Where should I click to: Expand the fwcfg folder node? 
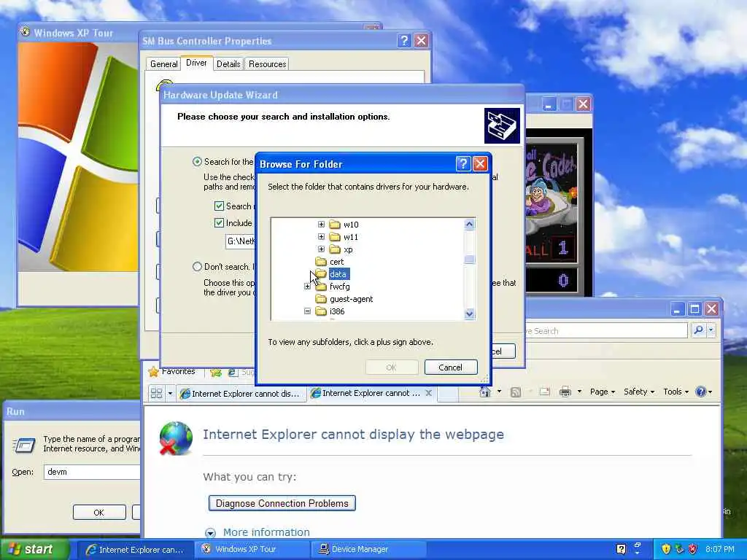pos(307,286)
